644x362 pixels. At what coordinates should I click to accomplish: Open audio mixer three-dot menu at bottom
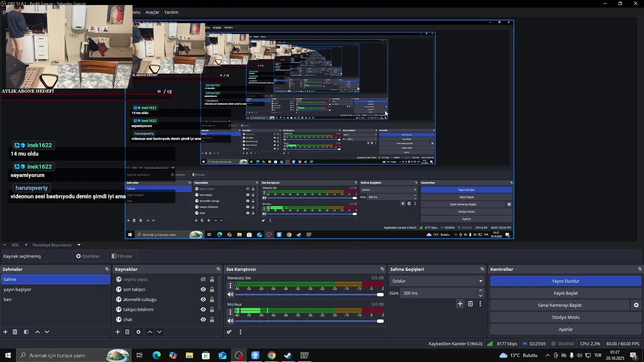[240, 332]
